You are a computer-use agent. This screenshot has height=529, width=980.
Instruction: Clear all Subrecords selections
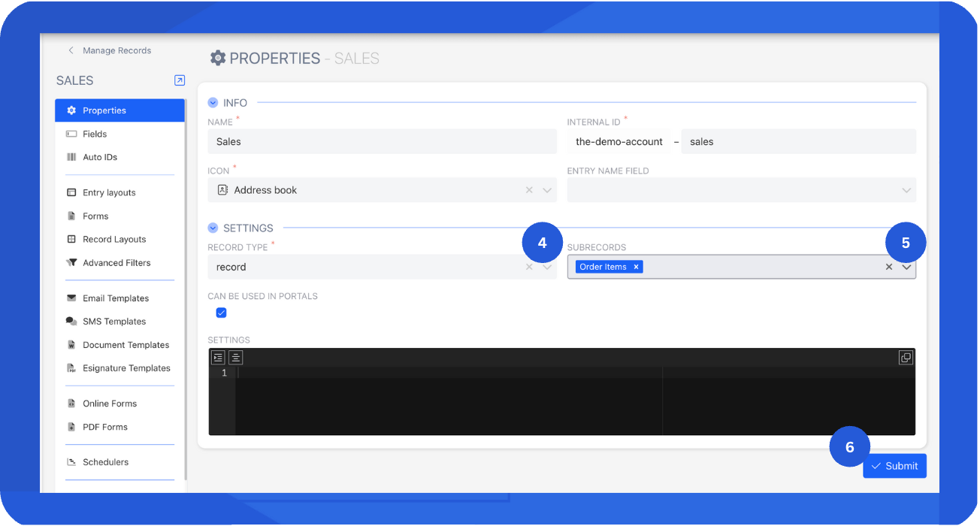click(x=889, y=267)
